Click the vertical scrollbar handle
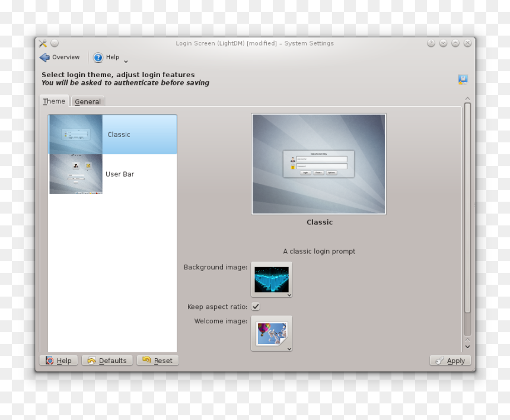510x420 pixels. 467,208
